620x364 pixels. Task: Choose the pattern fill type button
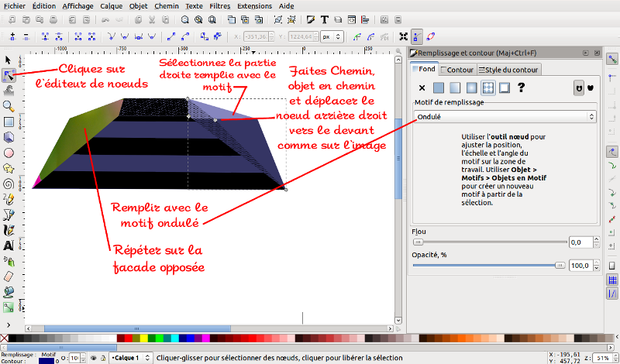[x=488, y=88]
